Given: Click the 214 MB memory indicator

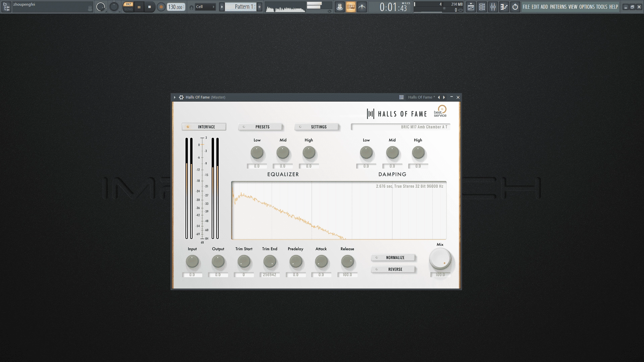Looking at the screenshot, I should 457,4.
